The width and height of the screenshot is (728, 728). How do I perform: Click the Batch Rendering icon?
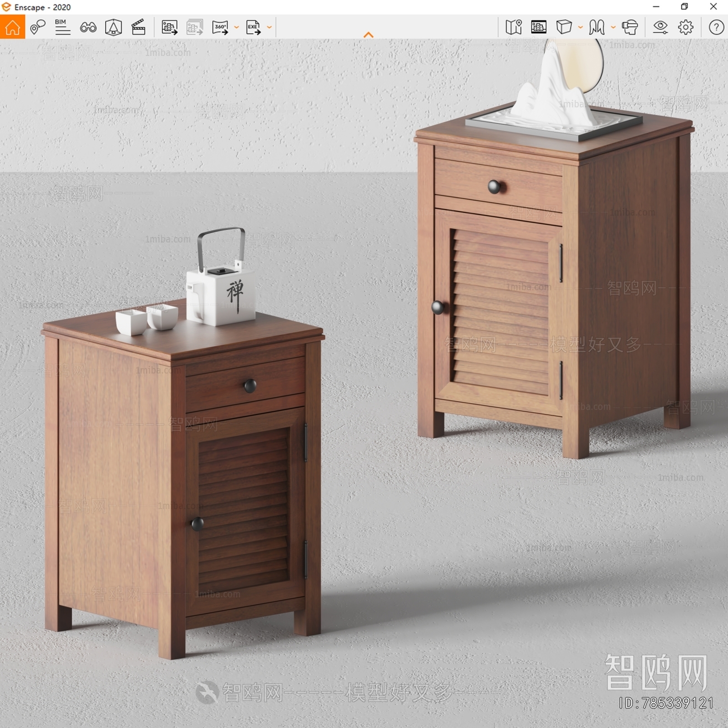[195, 27]
